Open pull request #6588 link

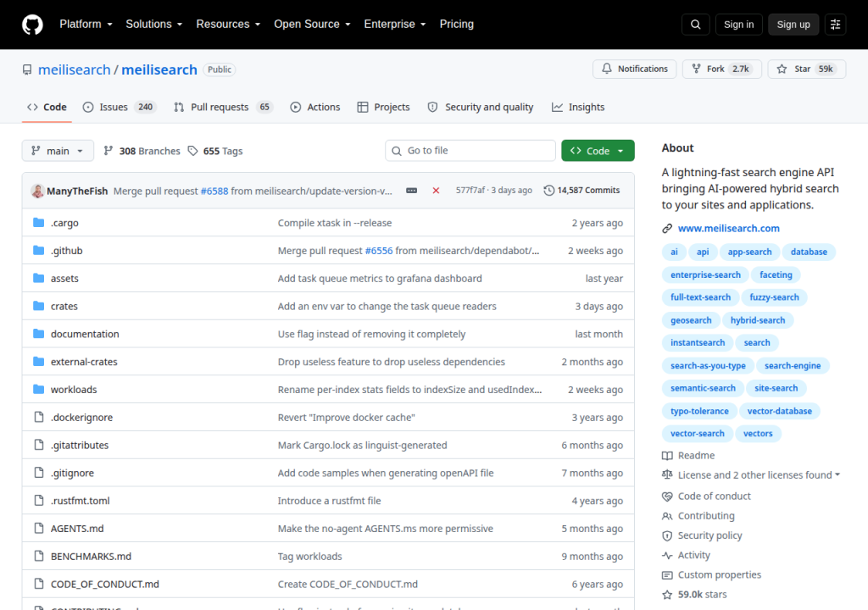coord(214,191)
